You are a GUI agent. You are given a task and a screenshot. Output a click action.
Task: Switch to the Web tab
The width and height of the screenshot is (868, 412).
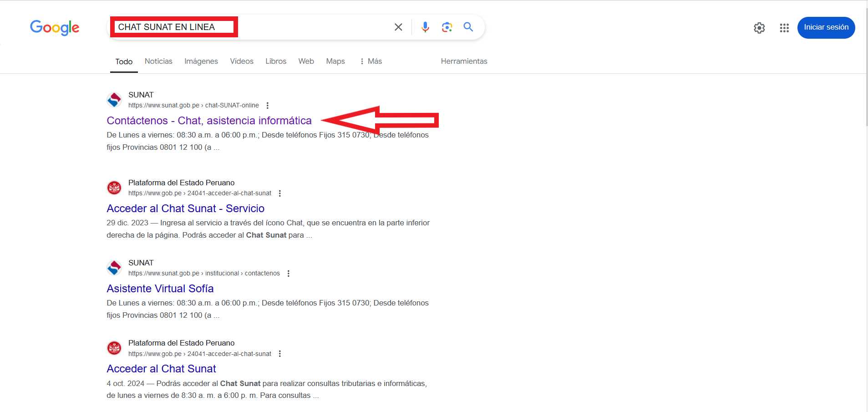click(306, 61)
